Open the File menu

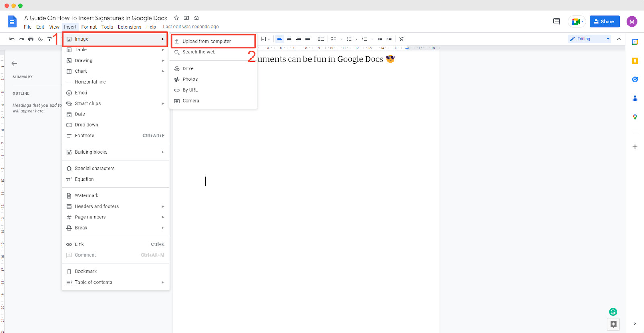pos(27,27)
